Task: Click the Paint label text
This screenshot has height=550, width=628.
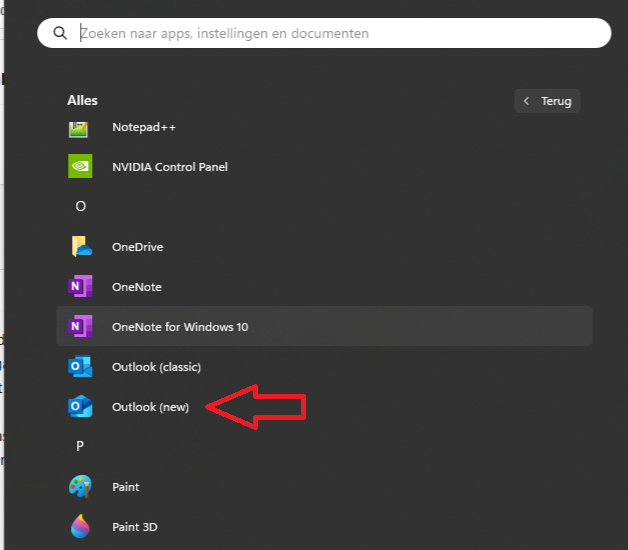Action: pos(126,487)
